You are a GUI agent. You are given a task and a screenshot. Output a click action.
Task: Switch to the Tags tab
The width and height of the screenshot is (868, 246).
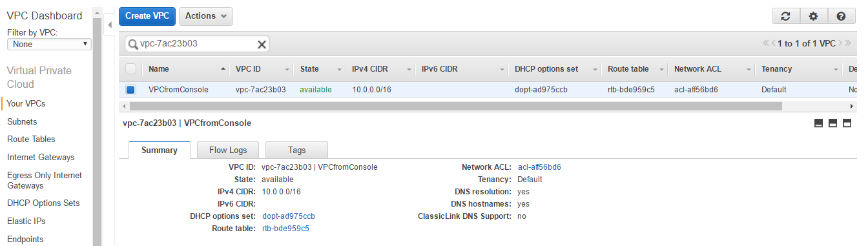(296, 150)
